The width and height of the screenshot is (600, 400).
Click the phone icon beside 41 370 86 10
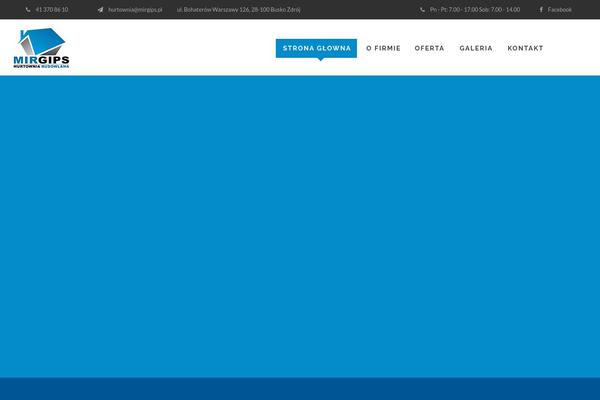[x=28, y=10]
